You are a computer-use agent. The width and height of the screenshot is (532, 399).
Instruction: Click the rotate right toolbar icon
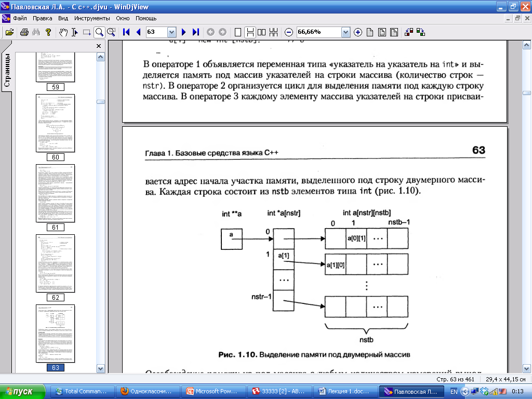click(421, 32)
